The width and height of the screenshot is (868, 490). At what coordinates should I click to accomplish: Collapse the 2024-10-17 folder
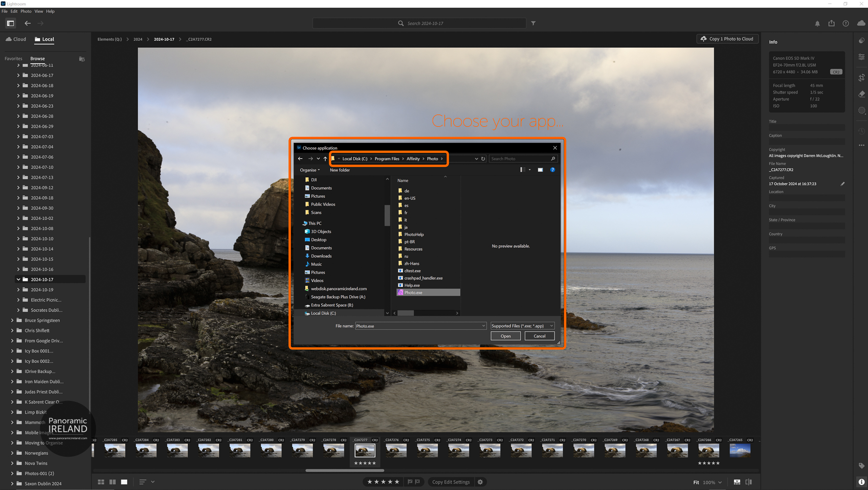click(19, 280)
